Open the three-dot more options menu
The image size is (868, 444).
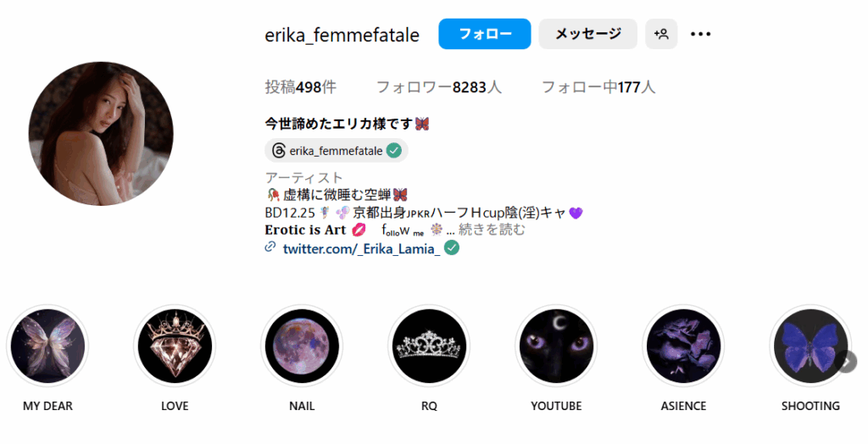click(x=700, y=34)
